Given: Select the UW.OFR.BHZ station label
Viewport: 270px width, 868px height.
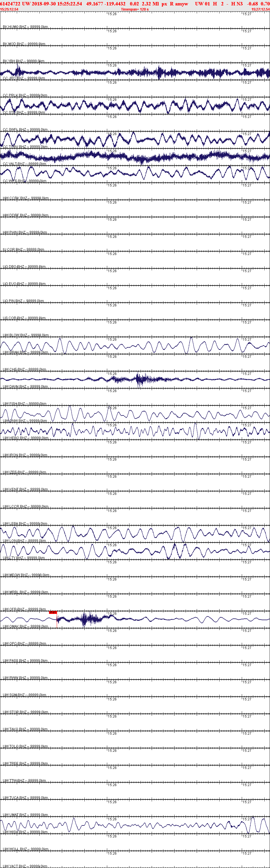Looking at the screenshot, I should [25, 609].
